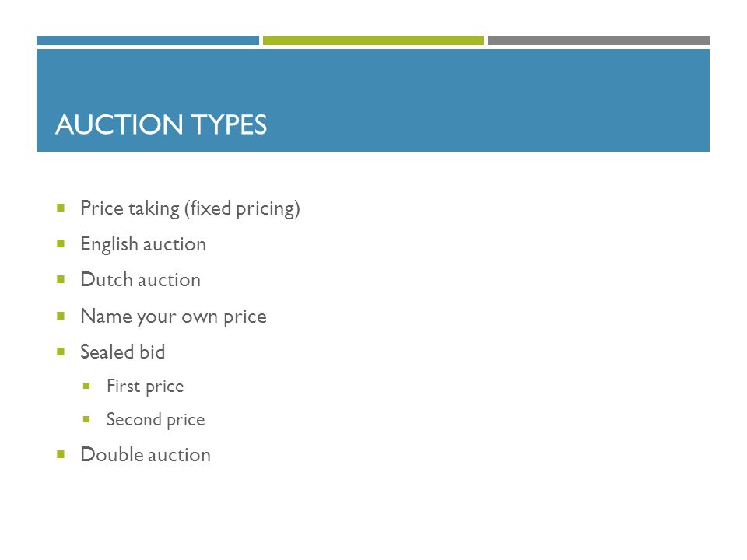Click the green bullet beside Dutch auction
This screenshot has width=747, height=560.
click(61, 279)
